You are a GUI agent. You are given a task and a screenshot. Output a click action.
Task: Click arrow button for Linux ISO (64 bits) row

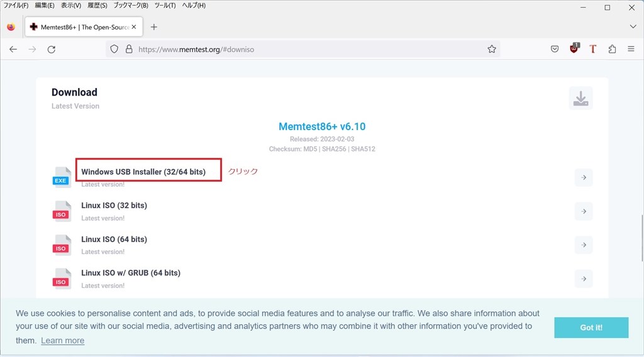[584, 245]
